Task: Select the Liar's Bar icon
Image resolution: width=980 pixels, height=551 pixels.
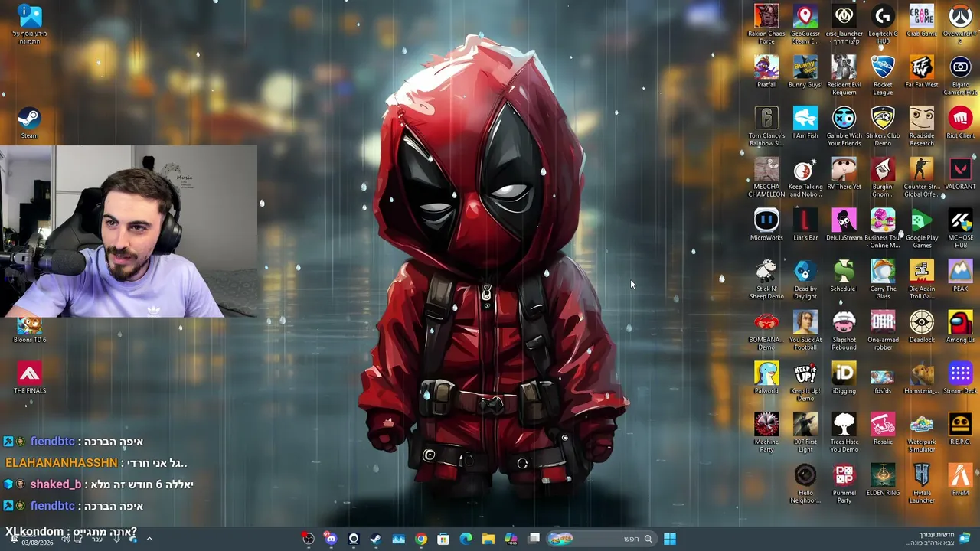Action: tap(805, 225)
